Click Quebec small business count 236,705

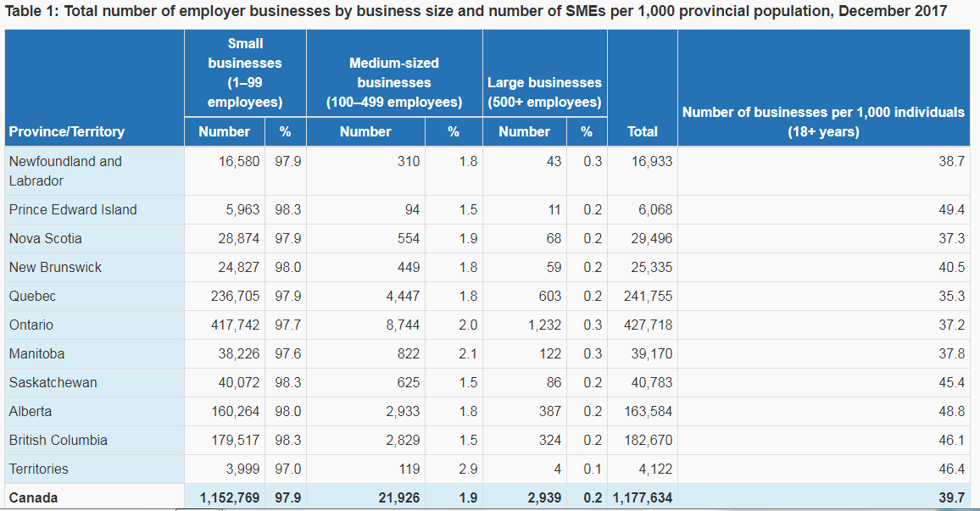[x=235, y=296]
